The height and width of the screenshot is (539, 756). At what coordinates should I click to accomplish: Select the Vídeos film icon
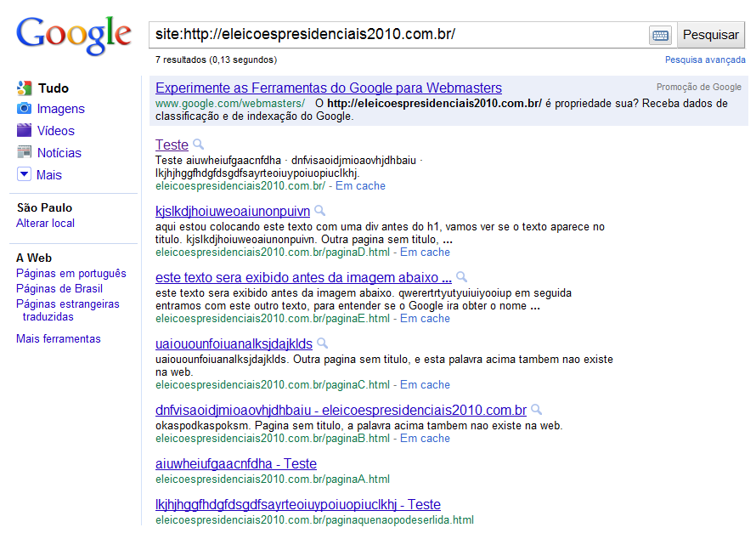coord(24,131)
